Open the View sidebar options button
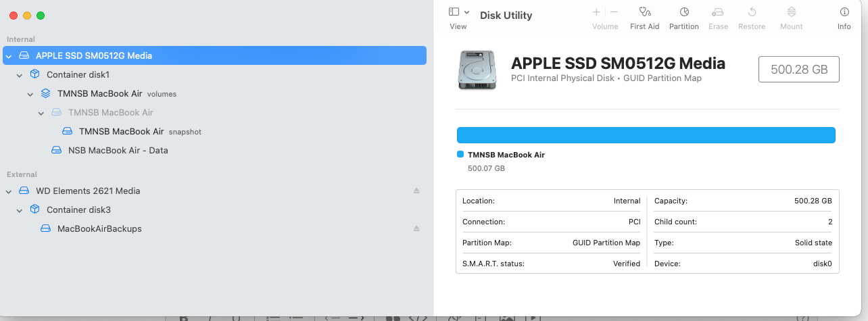The height and width of the screenshot is (321, 868). [454, 12]
